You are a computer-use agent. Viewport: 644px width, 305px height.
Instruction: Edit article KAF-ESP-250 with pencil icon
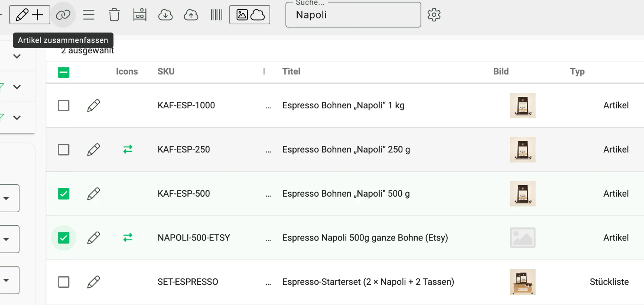pyautogui.click(x=94, y=149)
